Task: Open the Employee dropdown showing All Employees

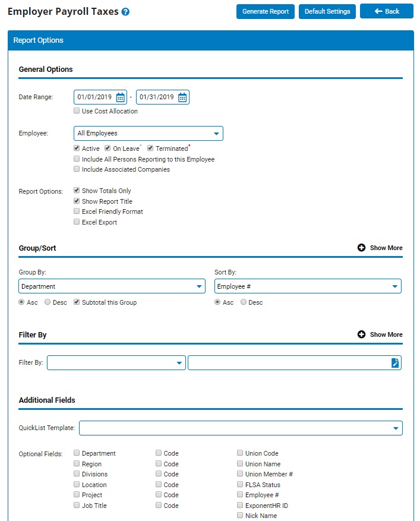Action: coord(217,133)
